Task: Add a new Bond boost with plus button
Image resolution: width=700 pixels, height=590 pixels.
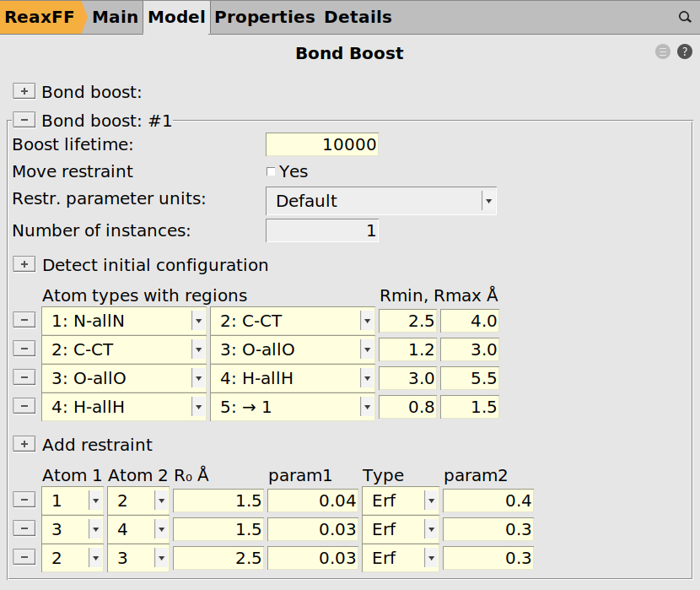Action: click(x=24, y=91)
